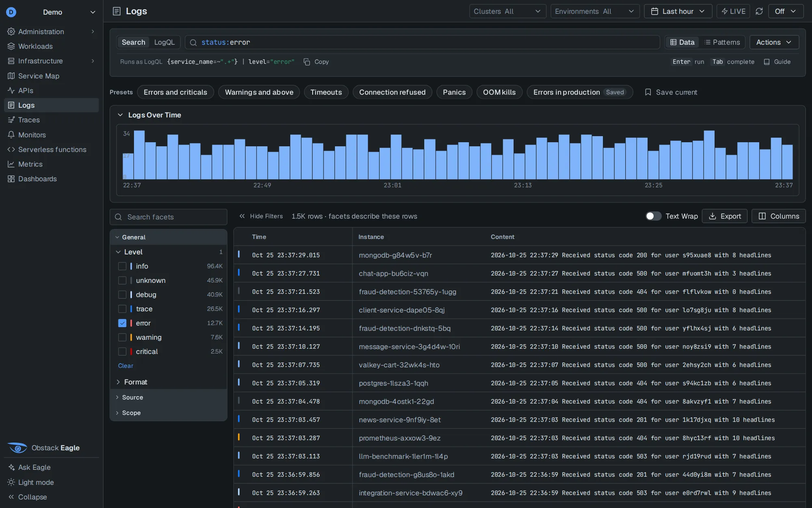812x508 pixels.
Task: Check the unknown level checkbox
Action: (x=122, y=280)
